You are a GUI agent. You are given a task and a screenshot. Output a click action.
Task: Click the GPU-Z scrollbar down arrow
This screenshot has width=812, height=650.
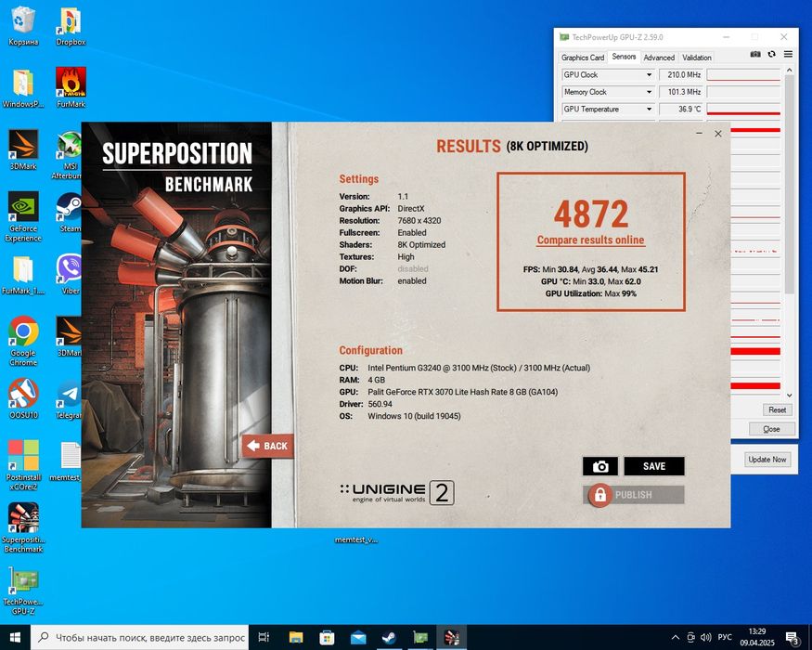pos(789,395)
